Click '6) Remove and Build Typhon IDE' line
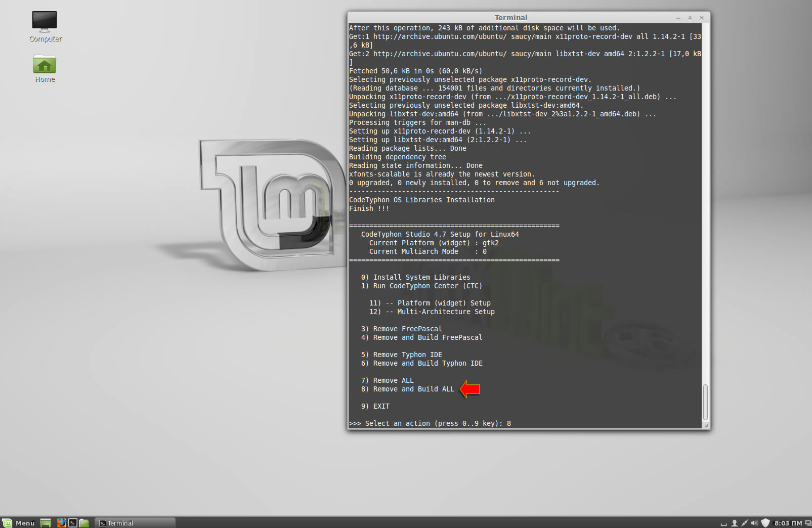The image size is (812, 528). point(421,363)
